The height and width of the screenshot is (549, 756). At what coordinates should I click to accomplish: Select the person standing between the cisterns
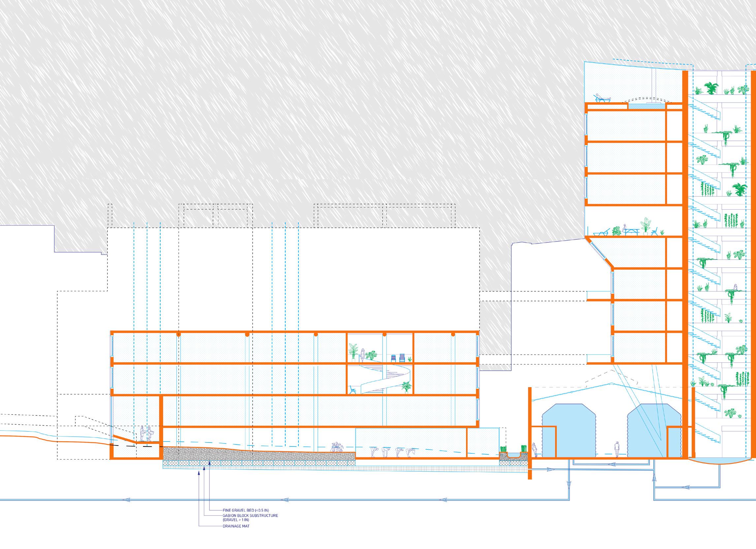(x=617, y=450)
